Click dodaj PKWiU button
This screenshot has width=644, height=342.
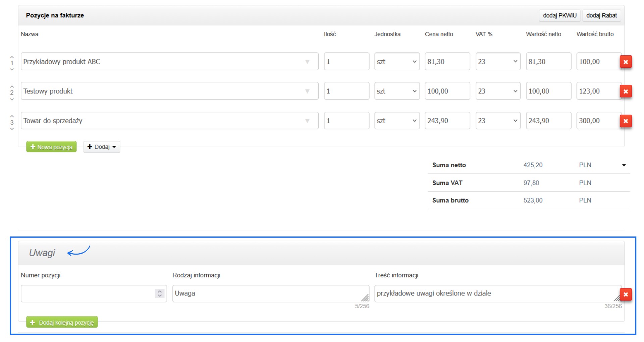[559, 15]
